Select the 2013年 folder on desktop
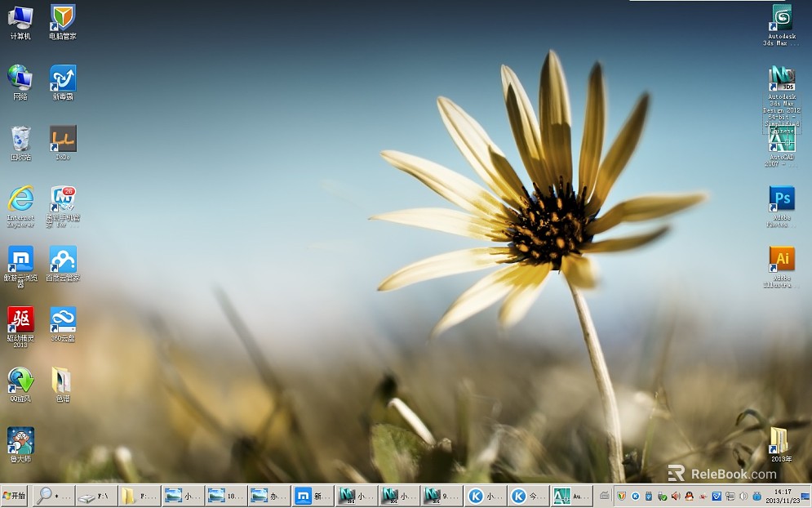The image size is (812, 508). 780,441
